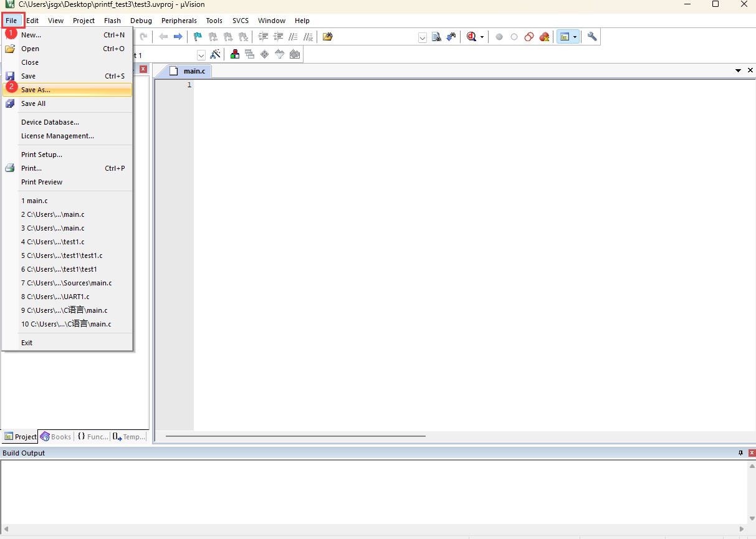The image size is (756, 539).
Task: Switch to the Books tab
Action: tap(56, 437)
